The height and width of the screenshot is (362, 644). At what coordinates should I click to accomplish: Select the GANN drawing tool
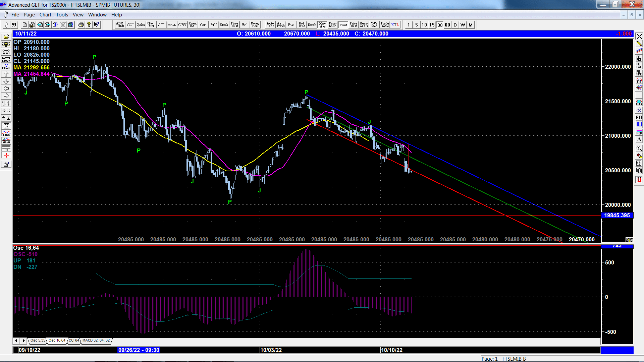click(x=6, y=141)
